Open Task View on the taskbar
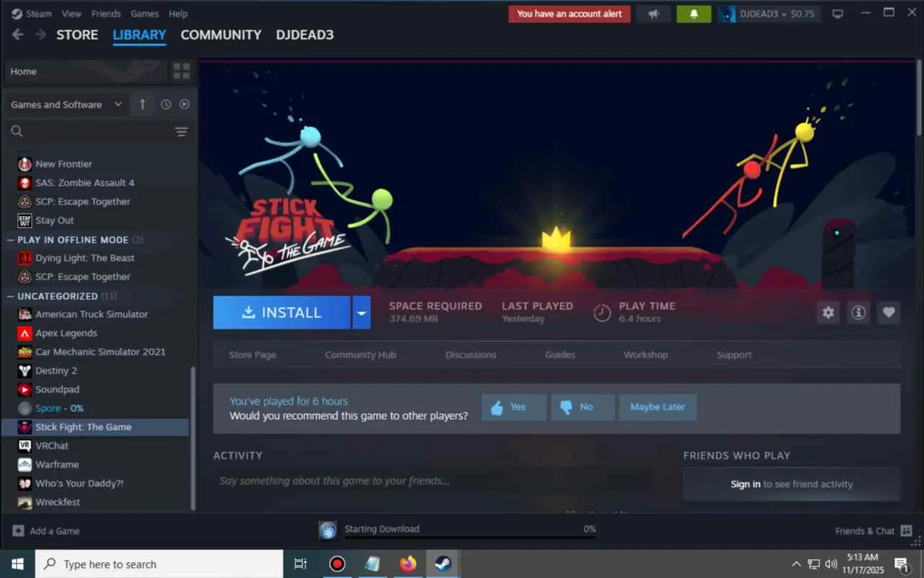 coord(301,564)
